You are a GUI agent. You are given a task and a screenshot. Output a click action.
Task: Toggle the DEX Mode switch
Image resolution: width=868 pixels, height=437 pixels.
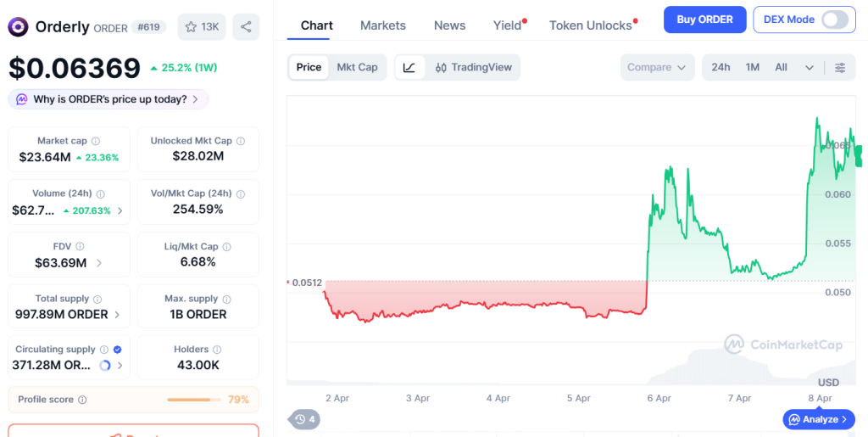coord(835,20)
